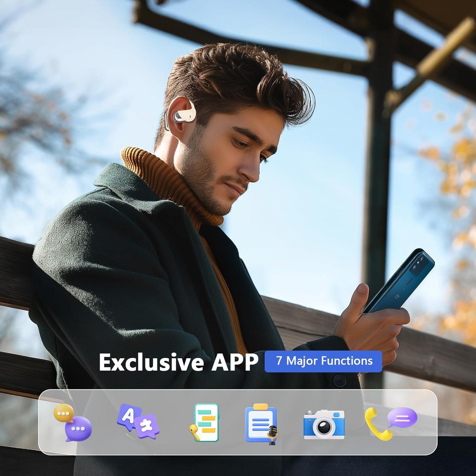Tap the orange and purple chat bubbles icon
476x476 pixels.
pos(73,423)
